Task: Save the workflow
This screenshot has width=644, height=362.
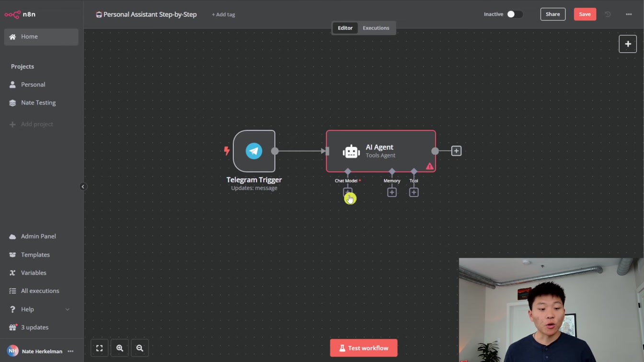Action: tap(585, 14)
